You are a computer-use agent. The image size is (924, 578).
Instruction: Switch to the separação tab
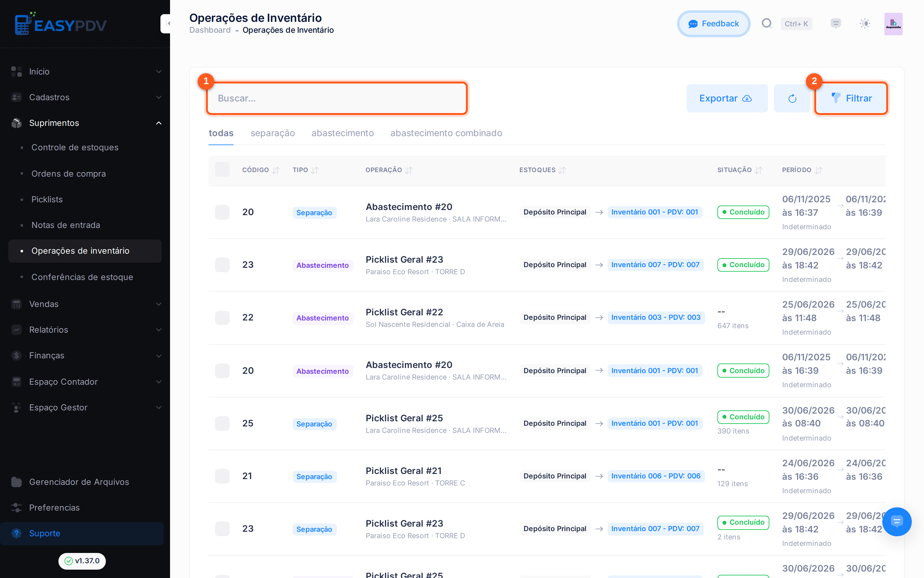273,133
